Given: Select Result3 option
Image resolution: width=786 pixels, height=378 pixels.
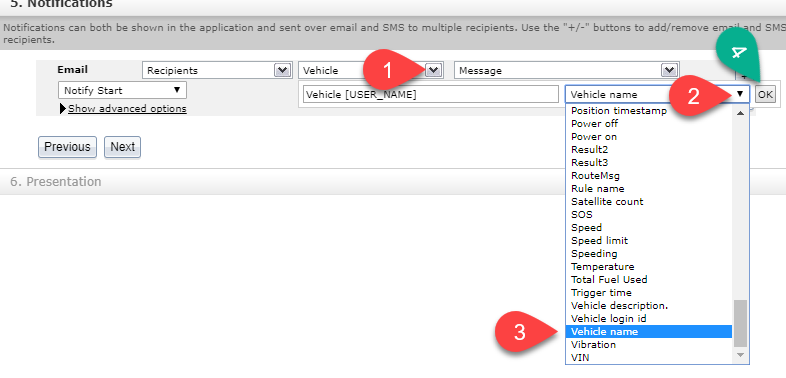Looking at the screenshot, I should pos(649,162).
